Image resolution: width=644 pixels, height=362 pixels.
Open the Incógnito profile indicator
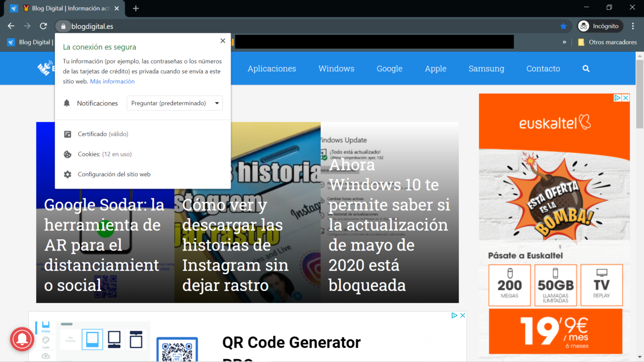click(600, 26)
